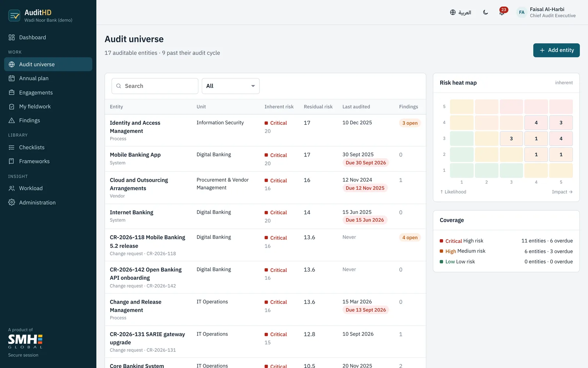Click the FA user avatar
This screenshot has height=368, width=588.
coord(521,13)
